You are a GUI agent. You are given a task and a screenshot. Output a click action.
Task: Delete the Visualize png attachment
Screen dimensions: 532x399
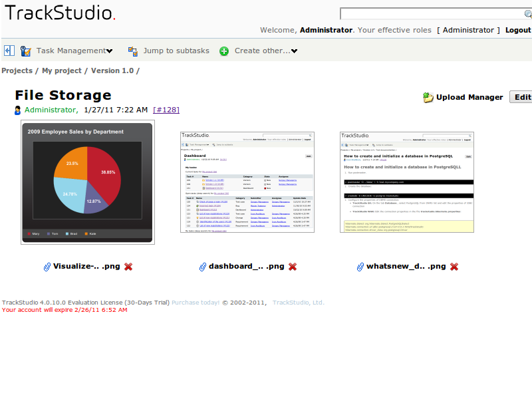tap(128, 267)
